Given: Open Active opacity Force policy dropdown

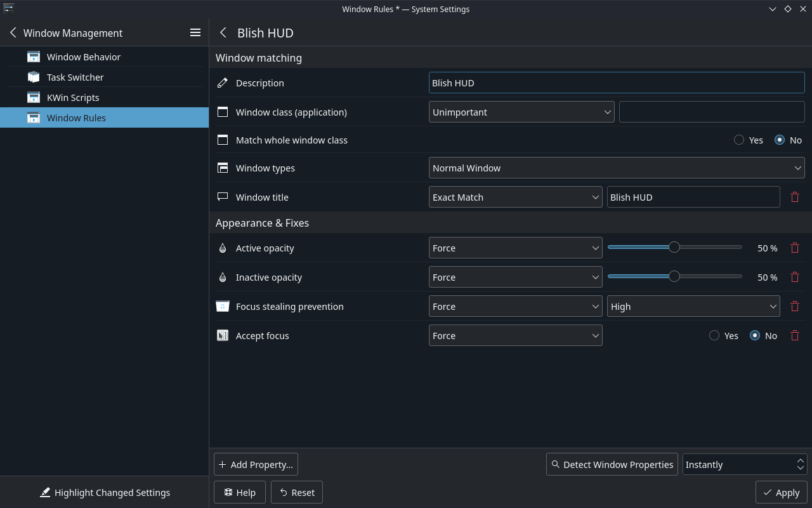Looking at the screenshot, I should tap(516, 248).
